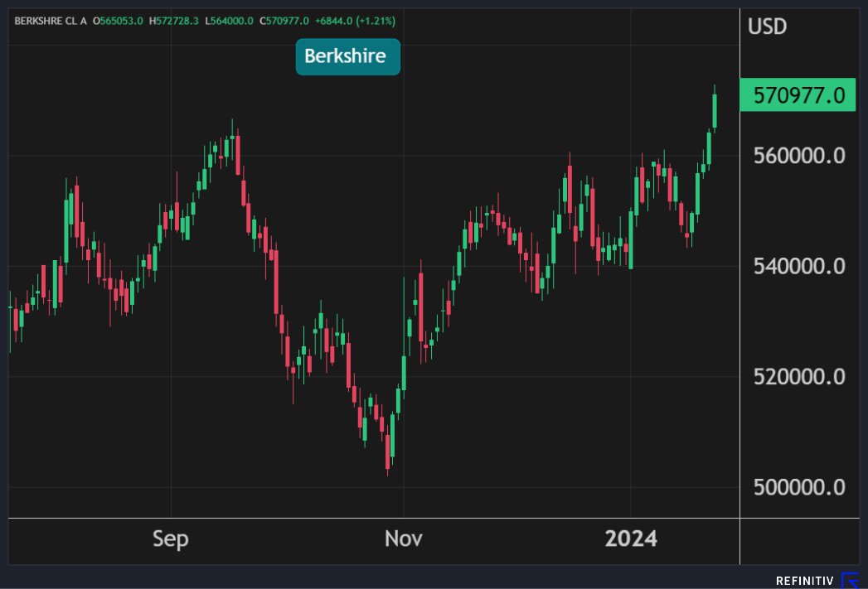The height and width of the screenshot is (589, 868).
Task: Click the 2024 label on time axis
Action: pyautogui.click(x=631, y=539)
